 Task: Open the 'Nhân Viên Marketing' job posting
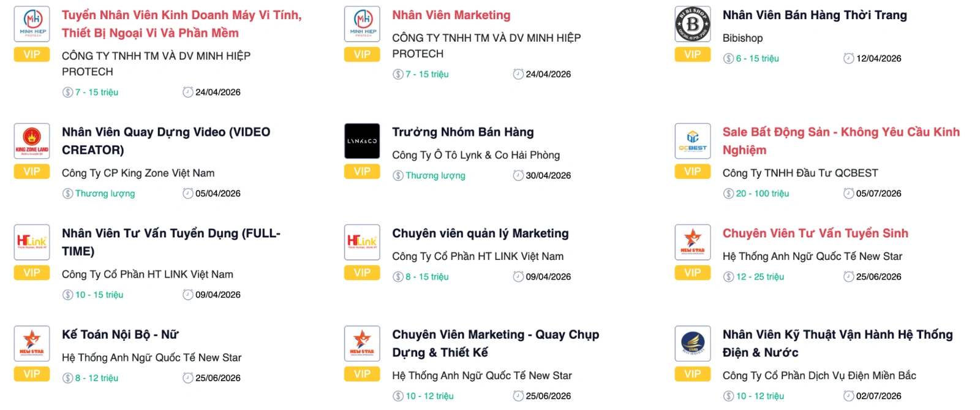pos(452,15)
